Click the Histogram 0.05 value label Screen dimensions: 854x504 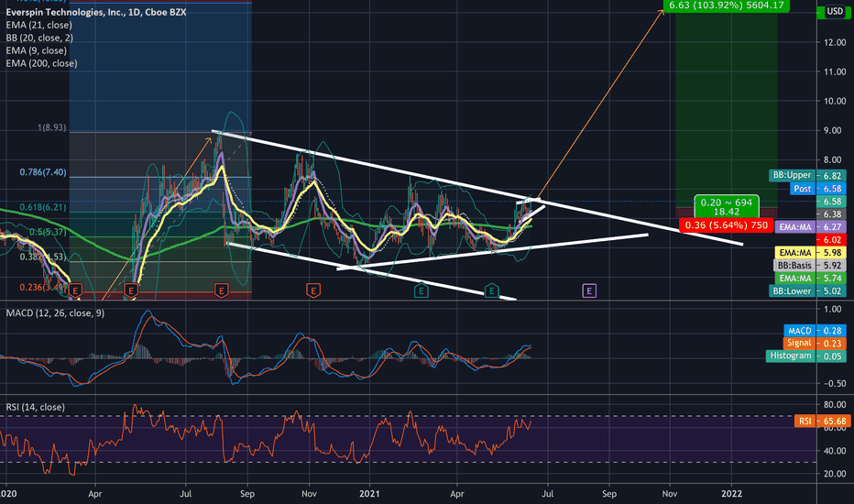tap(806, 356)
